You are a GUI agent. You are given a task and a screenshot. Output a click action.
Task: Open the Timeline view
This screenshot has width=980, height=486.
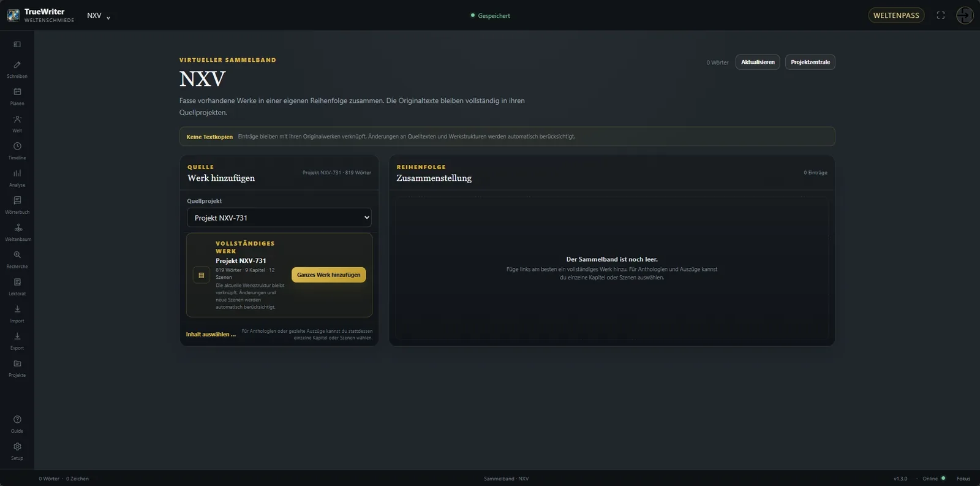(17, 151)
